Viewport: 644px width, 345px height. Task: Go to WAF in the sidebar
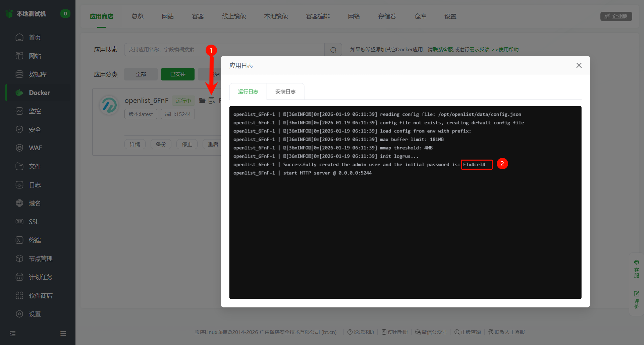click(35, 148)
